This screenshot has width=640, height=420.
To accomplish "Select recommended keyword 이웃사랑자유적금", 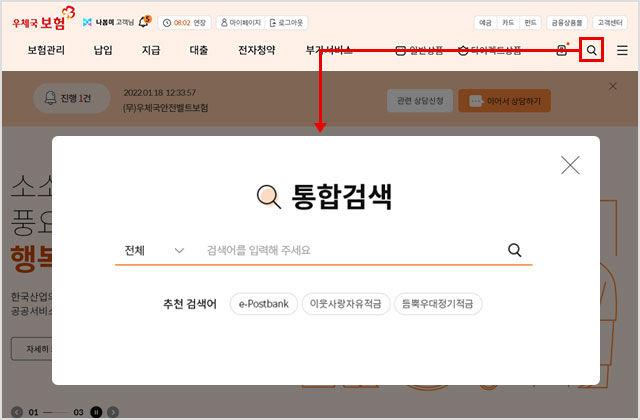I will tap(346, 304).
